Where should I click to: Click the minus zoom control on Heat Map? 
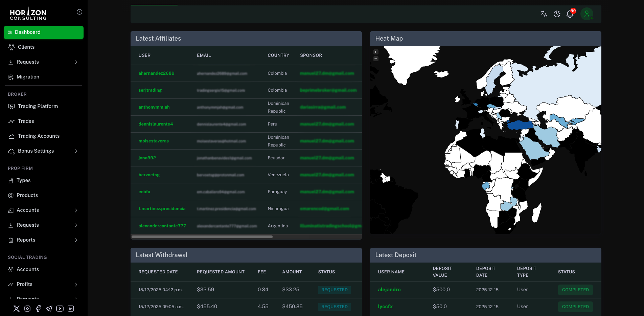coord(375,59)
